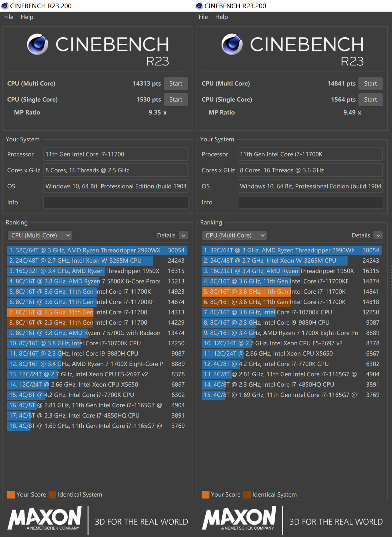Click the Info field in right window
The image size is (392, 537).
pos(311,202)
